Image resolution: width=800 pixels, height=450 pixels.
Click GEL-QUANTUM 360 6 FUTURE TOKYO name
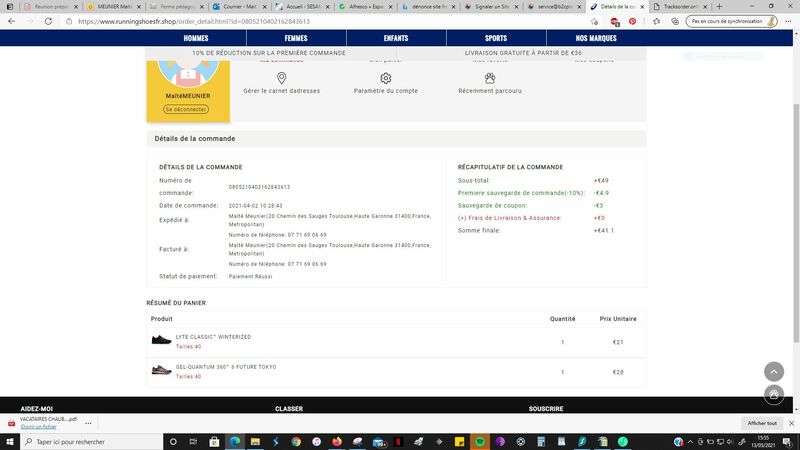click(x=226, y=367)
